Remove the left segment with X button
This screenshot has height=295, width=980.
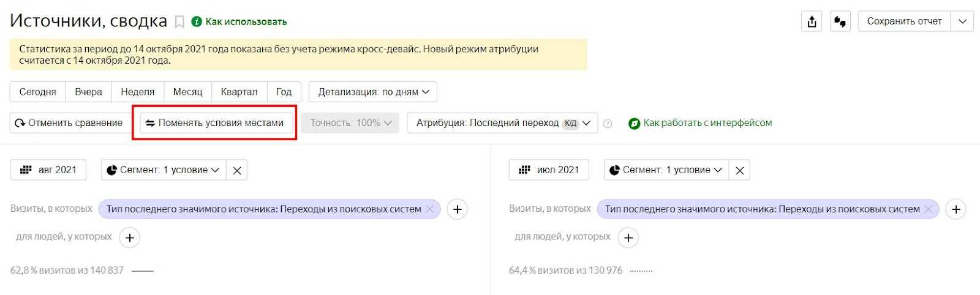point(237,170)
